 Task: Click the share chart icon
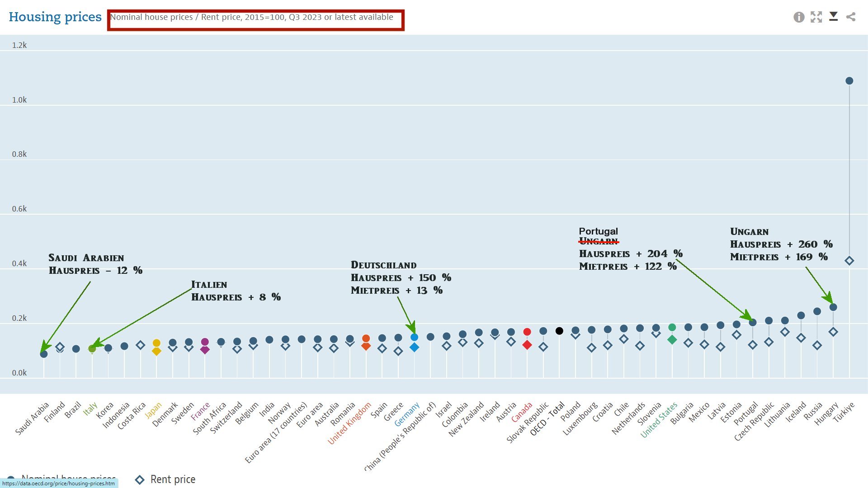[851, 17]
